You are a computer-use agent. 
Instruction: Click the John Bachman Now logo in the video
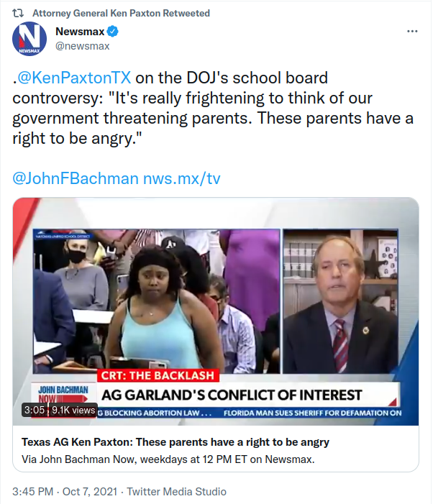click(x=63, y=394)
